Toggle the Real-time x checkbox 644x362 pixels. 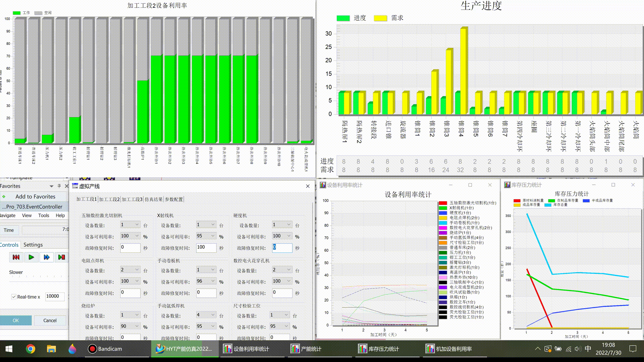click(14, 297)
